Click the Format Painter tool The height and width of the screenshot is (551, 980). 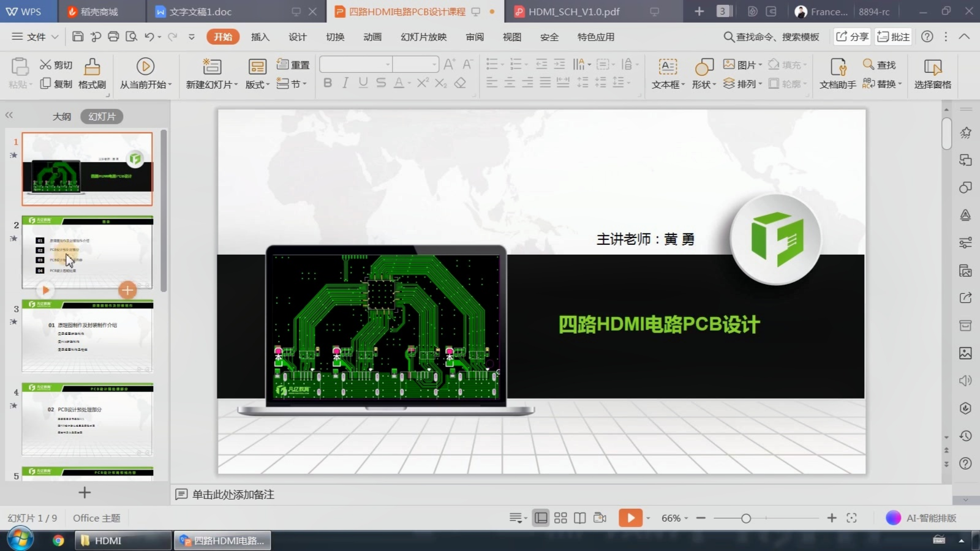coord(92,73)
